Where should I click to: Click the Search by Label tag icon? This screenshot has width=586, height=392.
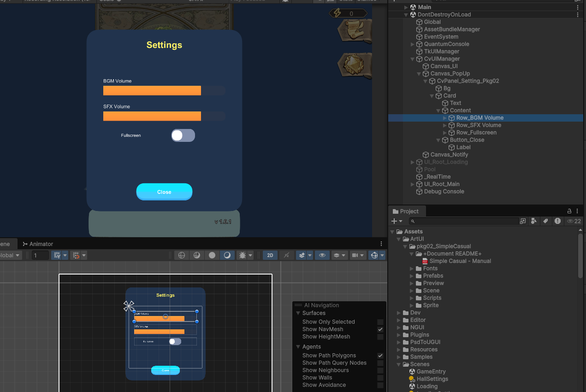point(546,221)
